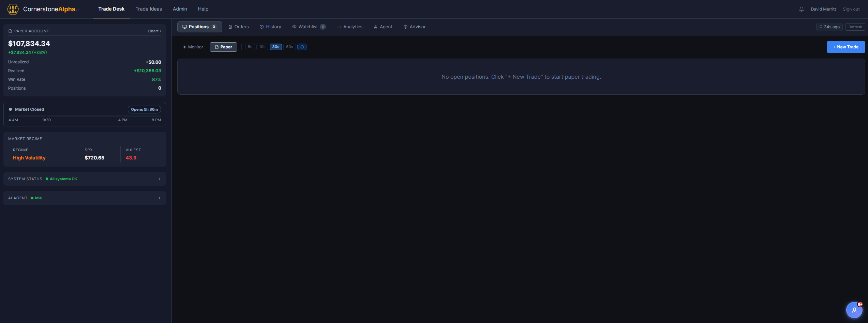Viewport: 868px width, 323px height.
Task: Set refresh interval to 5s
Action: click(x=250, y=47)
